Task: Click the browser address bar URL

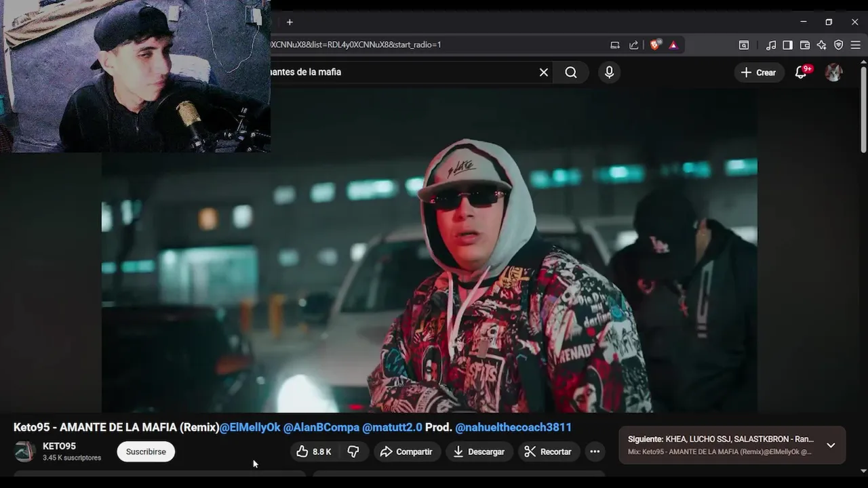Action: 356,45
